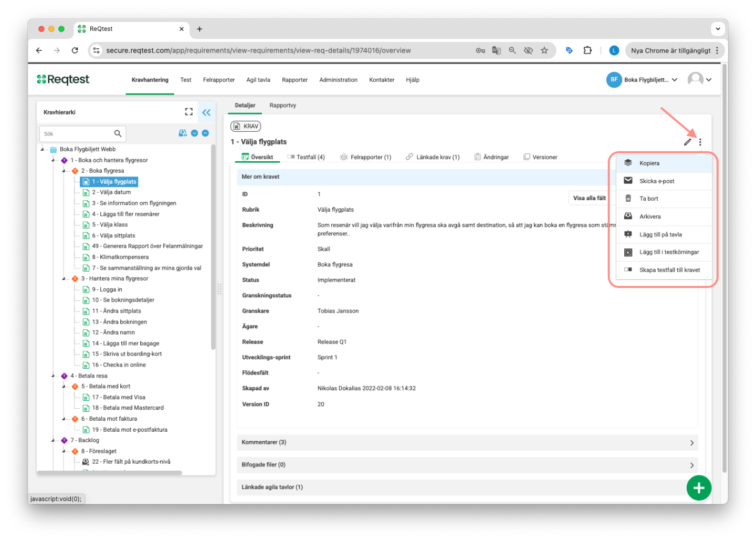
Task: Select 17 - Betala med Visa in tree
Action: pos(119,397)
